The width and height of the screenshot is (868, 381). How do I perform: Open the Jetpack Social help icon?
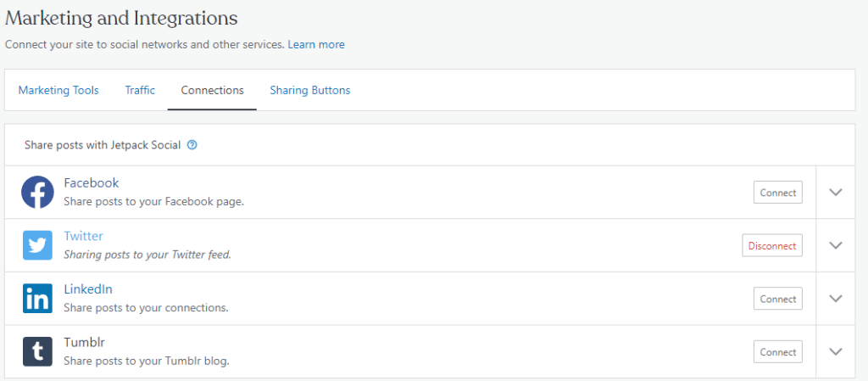(x=192, y=145)
